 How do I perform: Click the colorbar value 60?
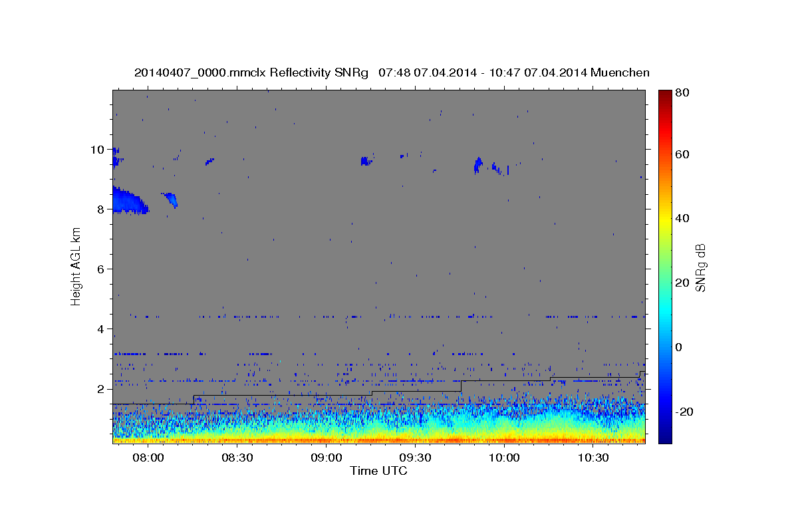pyautogui.click(x=684, y=154)
